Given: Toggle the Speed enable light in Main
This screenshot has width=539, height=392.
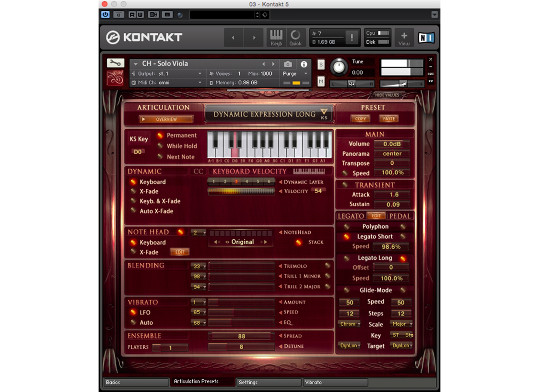Looking at the screenshot, I should pyautogui.click(x=345, y=173).
